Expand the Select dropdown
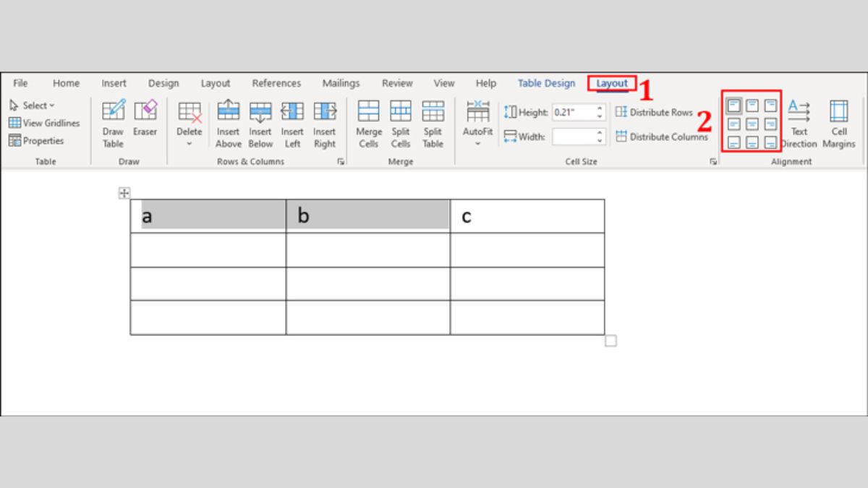Screen dimensions: 868x488 (x=33, y=106)
